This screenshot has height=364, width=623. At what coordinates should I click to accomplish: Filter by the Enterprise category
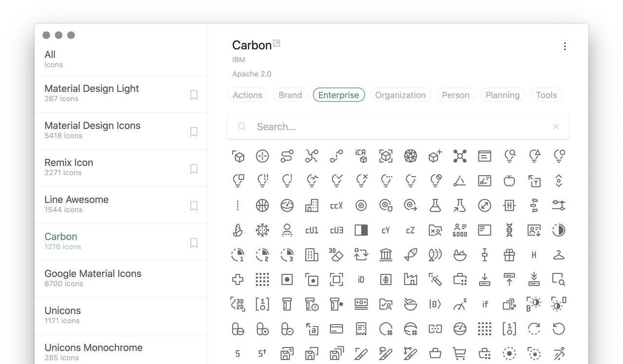pyautogui.click(x=339, y=95)
